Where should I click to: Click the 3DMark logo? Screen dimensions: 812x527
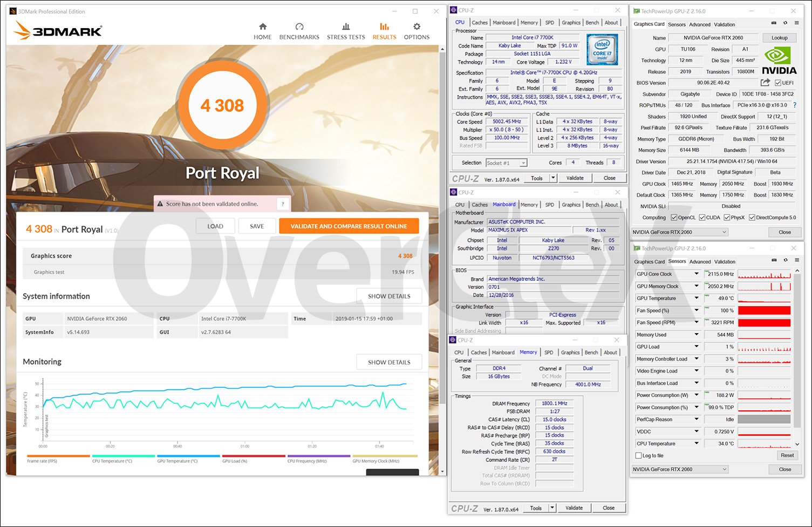(x=58, y=31)
